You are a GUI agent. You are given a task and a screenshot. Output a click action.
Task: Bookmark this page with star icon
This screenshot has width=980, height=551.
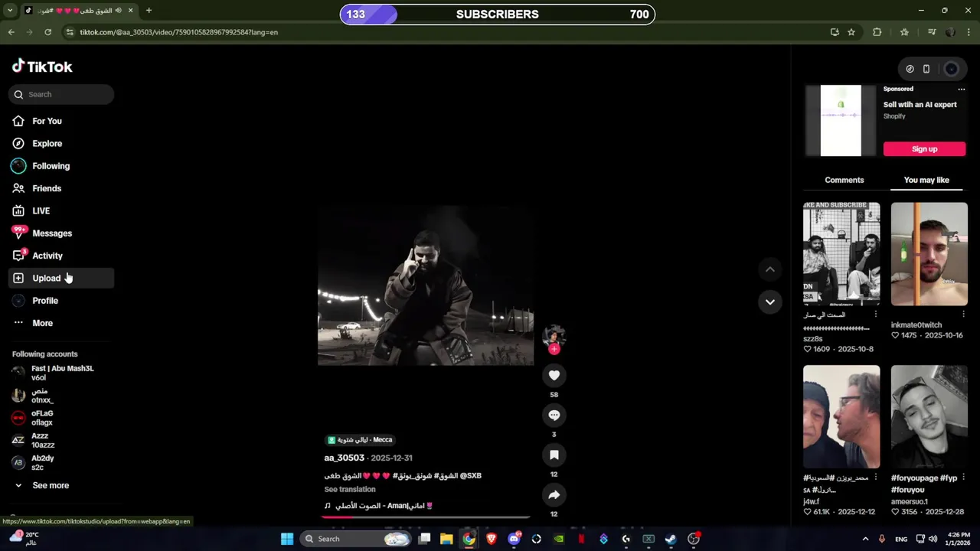pos(851,32)
